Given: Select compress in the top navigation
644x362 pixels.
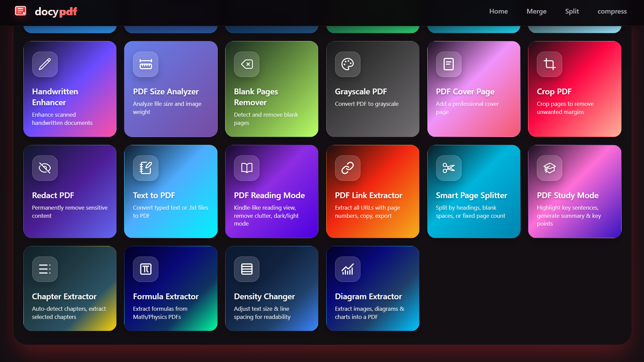Looking at the screenshot, I should coord(612,11).
